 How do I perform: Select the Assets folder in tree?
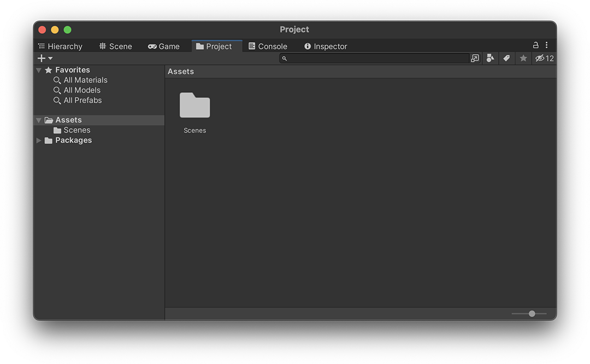[99, 120]
